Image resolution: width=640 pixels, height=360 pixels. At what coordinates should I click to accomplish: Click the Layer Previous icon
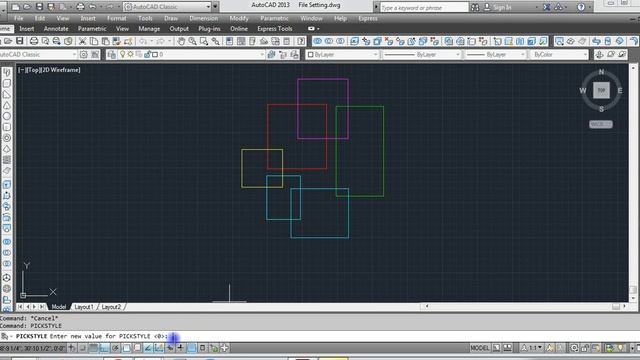[283, 54]
